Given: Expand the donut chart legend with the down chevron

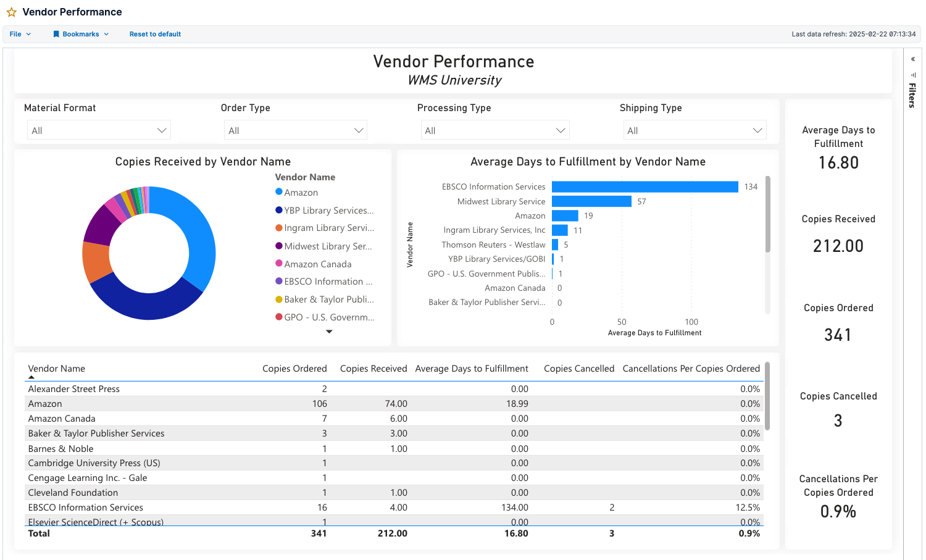Looking at the screenshot, I should (329, 332).
